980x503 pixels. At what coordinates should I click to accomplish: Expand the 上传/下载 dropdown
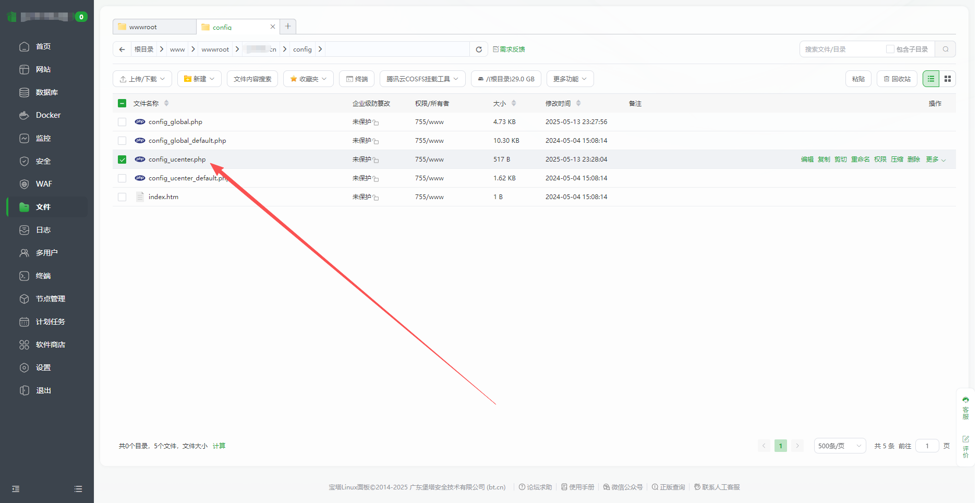(142, 79)
